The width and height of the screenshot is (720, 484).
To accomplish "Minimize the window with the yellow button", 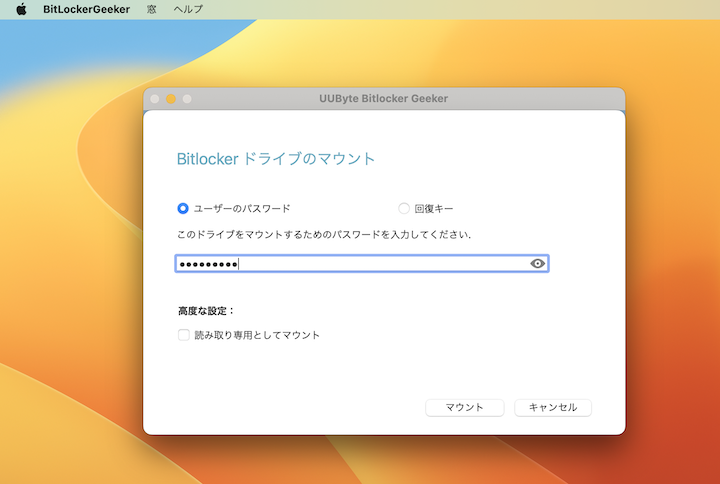I will 171,99.
